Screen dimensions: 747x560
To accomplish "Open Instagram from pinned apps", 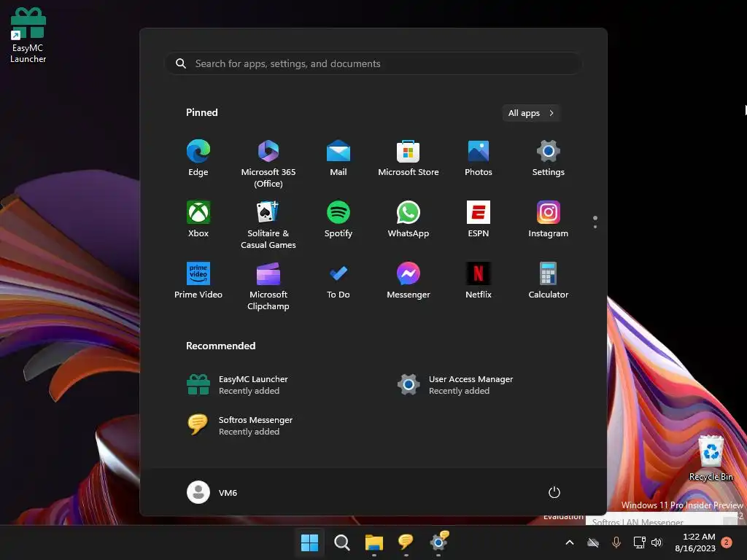I will click(x=549, y=219).
